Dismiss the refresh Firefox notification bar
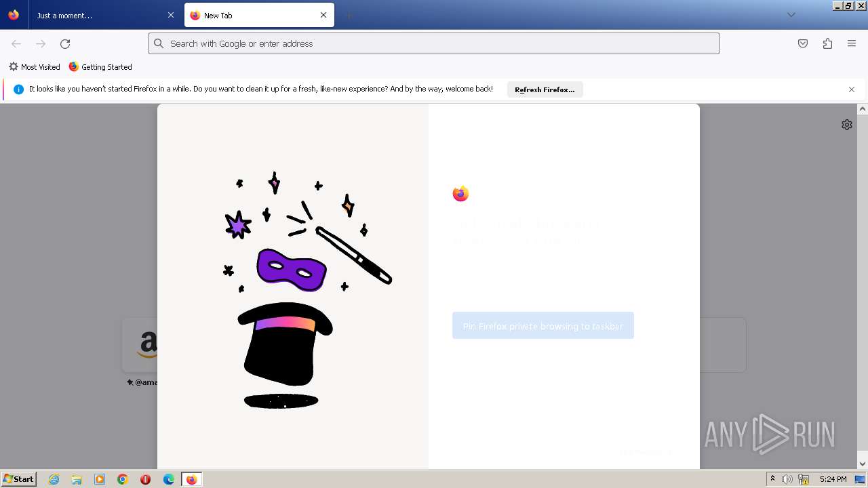The height and width of the screenshot is (488, 868). (852, 89)
